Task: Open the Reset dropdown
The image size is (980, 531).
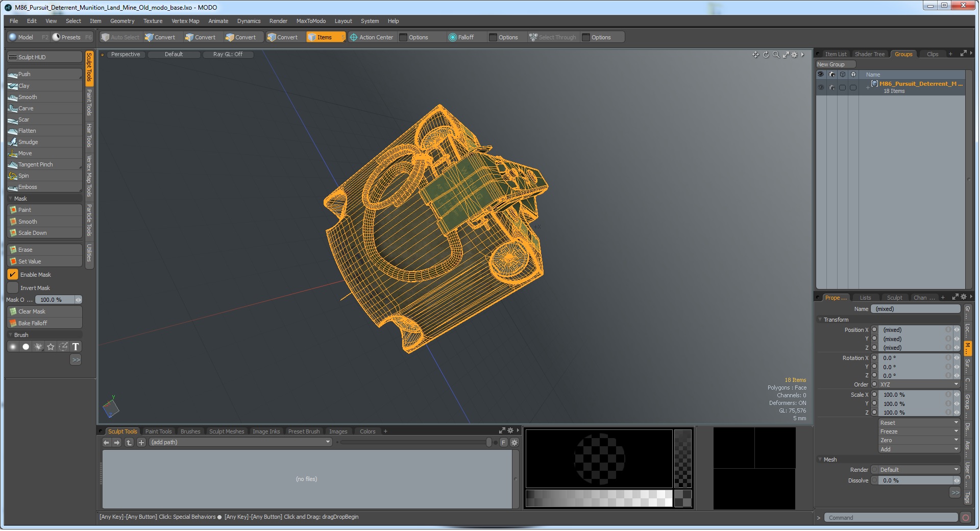Action: tap(919, 423)
